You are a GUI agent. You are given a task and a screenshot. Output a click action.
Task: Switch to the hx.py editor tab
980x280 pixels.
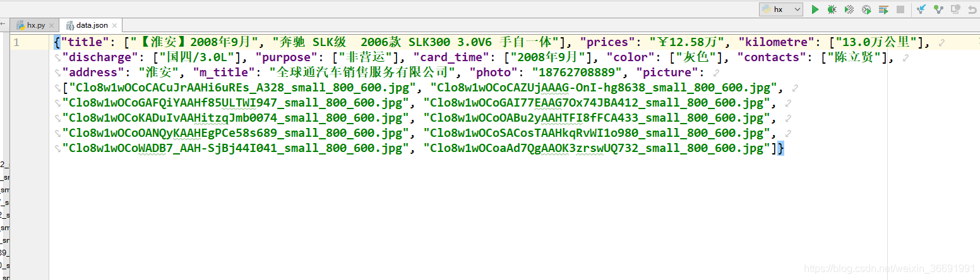(x=36, y=25)
